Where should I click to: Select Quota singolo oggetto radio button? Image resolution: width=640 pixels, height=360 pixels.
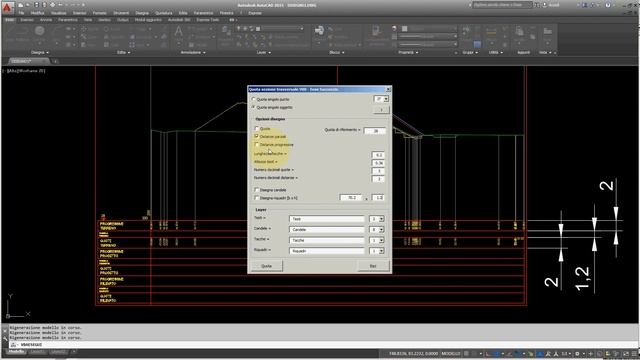(x=254, y=107)
